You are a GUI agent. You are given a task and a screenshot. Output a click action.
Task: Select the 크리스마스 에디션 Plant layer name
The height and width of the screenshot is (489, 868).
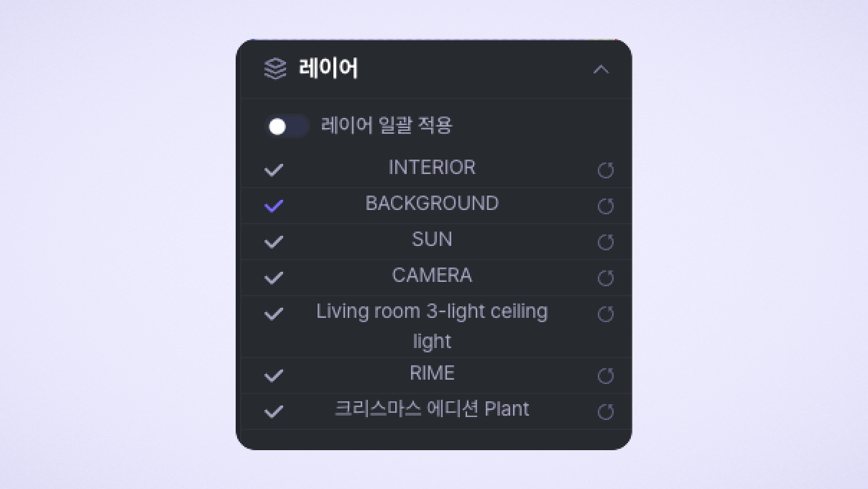[432, 409]
